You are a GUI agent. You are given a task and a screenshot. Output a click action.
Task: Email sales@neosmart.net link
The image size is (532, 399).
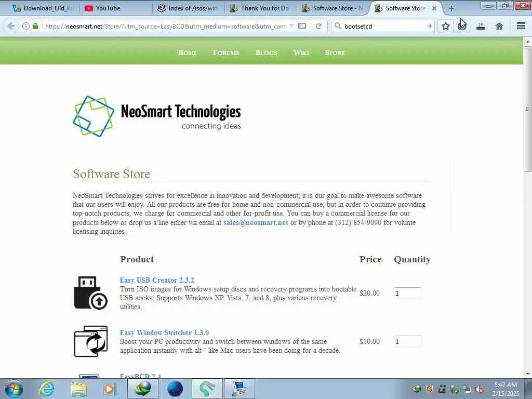256,222
